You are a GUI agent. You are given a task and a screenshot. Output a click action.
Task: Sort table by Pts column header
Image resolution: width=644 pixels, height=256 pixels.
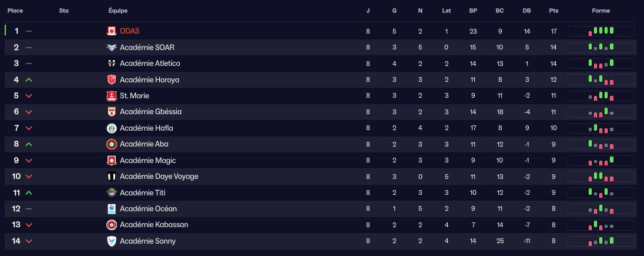pyautogui.click(x=554, y=11)
